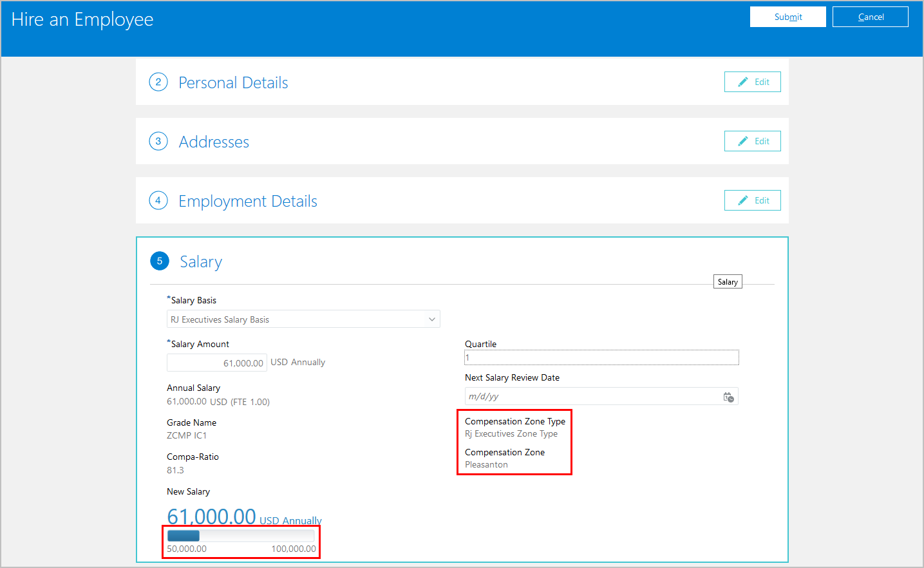Click the '81.3' compa-ratio value
This screenshot has width=924, height=568.
[x=175, y=470]
